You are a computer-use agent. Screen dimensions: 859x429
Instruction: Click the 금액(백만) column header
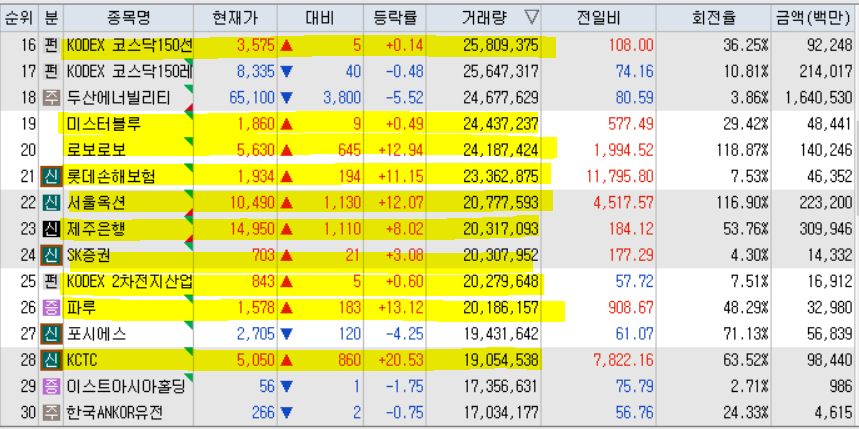click(812, 18)
